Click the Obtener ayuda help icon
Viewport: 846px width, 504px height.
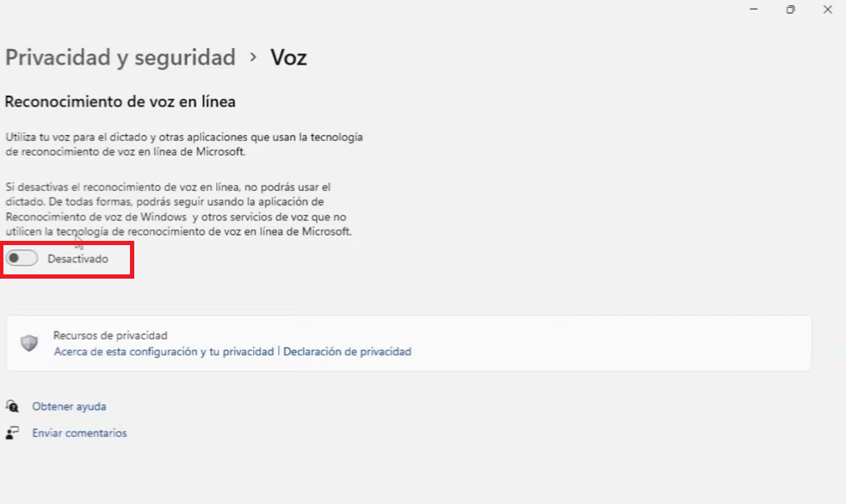[12, 406]
